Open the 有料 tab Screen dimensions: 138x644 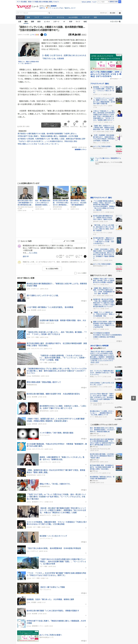(x=95, y=17)
